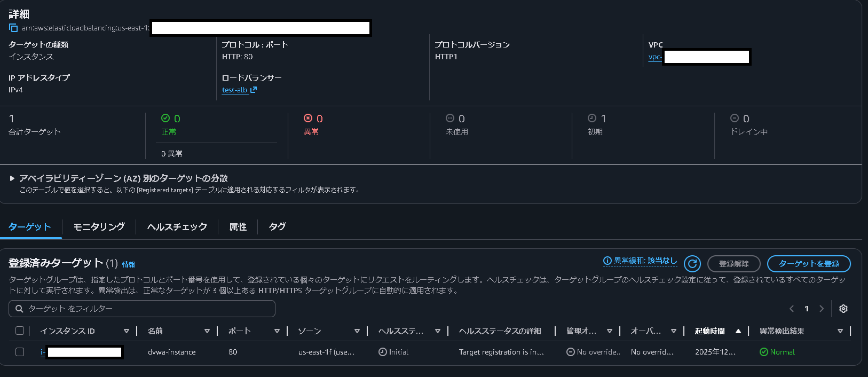Click the unused status icon

(450, 118)
